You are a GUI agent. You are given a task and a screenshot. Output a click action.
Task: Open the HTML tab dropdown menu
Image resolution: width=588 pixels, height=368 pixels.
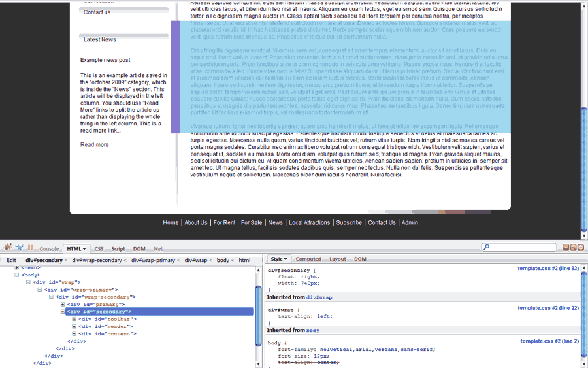point(85,249)
